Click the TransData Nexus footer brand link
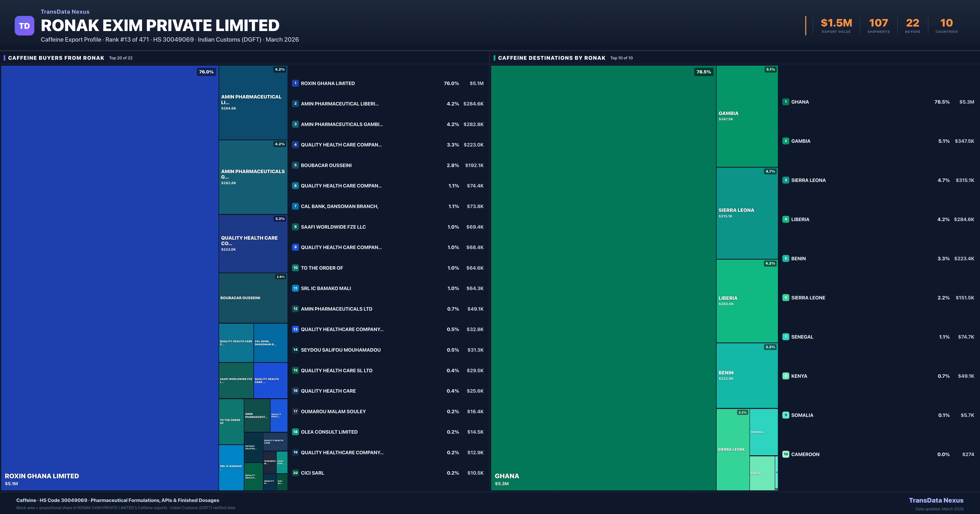980x514 pixels. coord(936,500)
